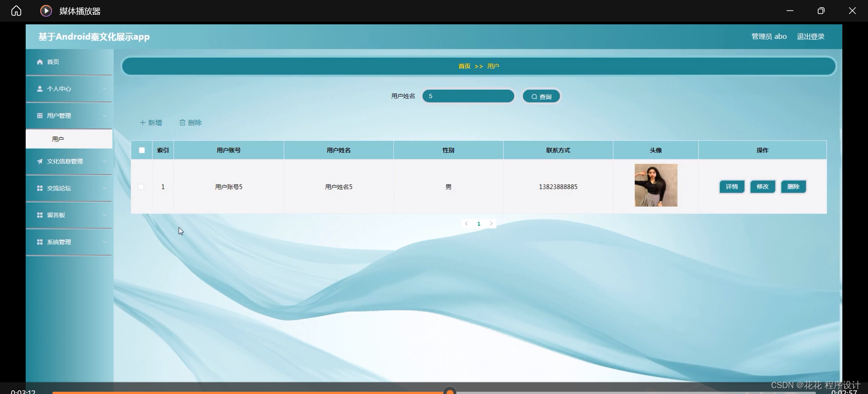Click the 查询 search button
868x394 pixels.
(x=541, y=96)
